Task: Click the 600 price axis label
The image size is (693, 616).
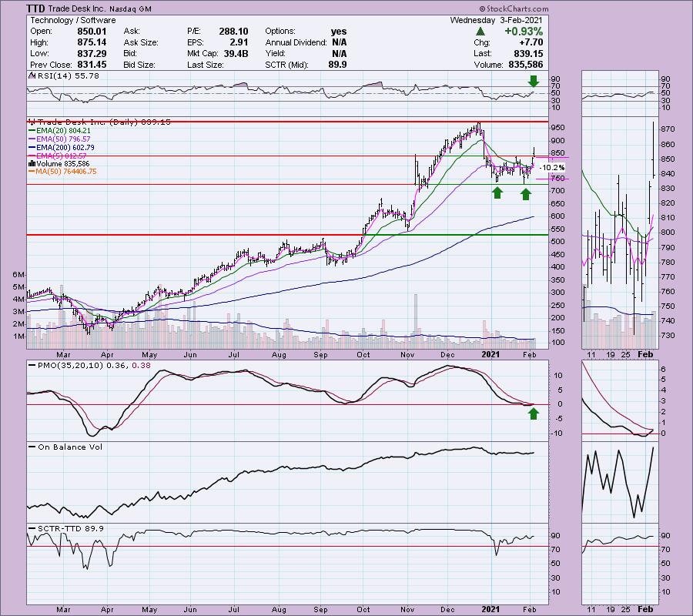Action: pyautogui.click(x=557, y=216)
